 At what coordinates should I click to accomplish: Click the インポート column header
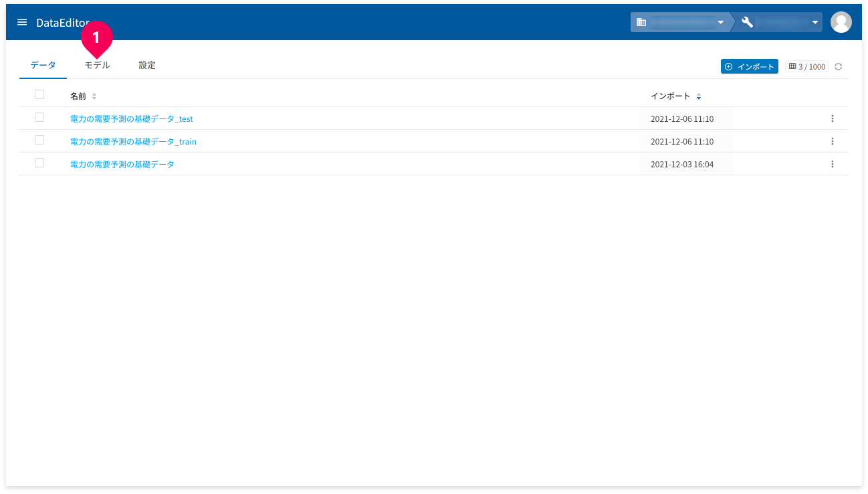(671, 96)
